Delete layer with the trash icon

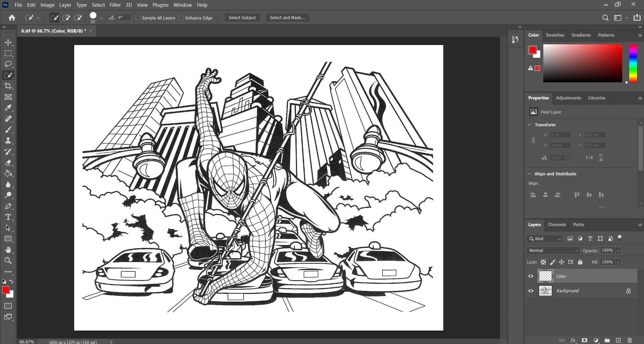pyautogui.click(x=630, y=340)
